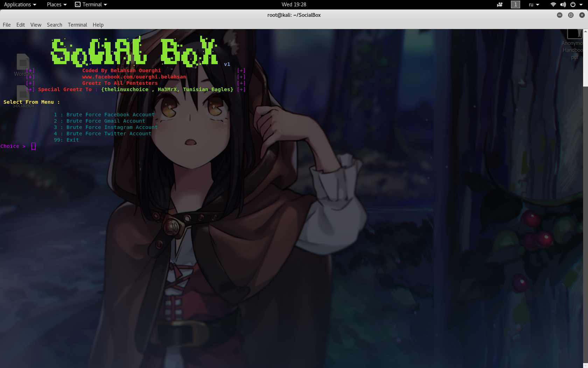Open the View menu
Image resolution: width=588 pixels, height=368 pixels.
[x=36, y=25]
